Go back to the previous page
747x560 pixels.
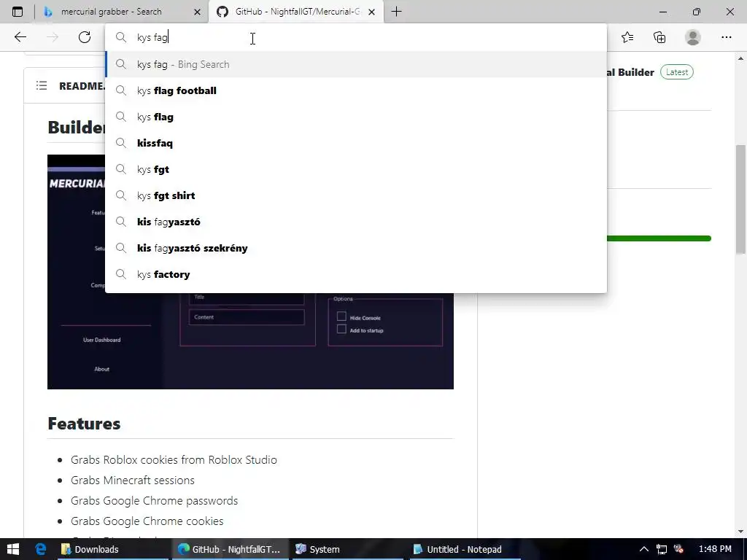click(x=20, y=37)
